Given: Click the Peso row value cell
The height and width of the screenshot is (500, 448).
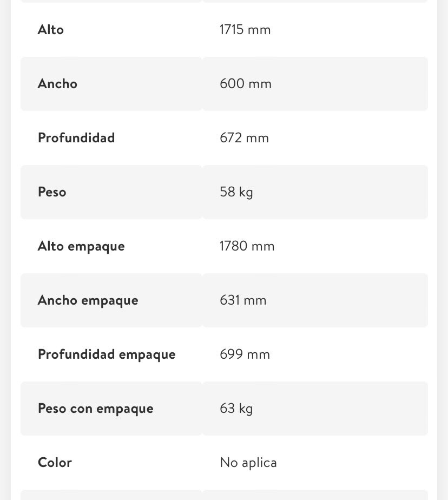Looking at the screenshot, I should click(x=315, y=192).
